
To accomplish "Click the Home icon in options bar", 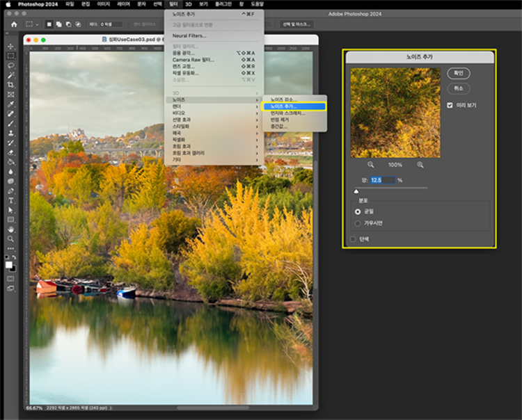I will click(x=14, y=24).
